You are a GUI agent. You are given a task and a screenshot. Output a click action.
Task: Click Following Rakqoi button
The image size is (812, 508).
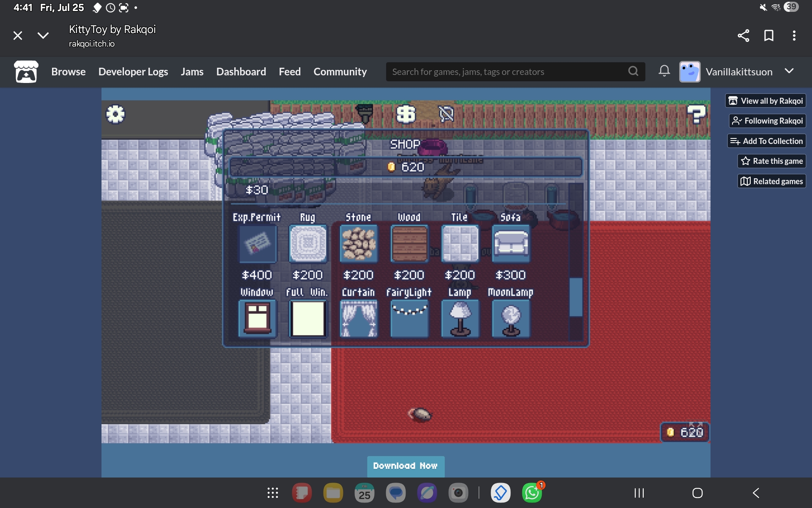pyautogui.click(x=768, y=121)
